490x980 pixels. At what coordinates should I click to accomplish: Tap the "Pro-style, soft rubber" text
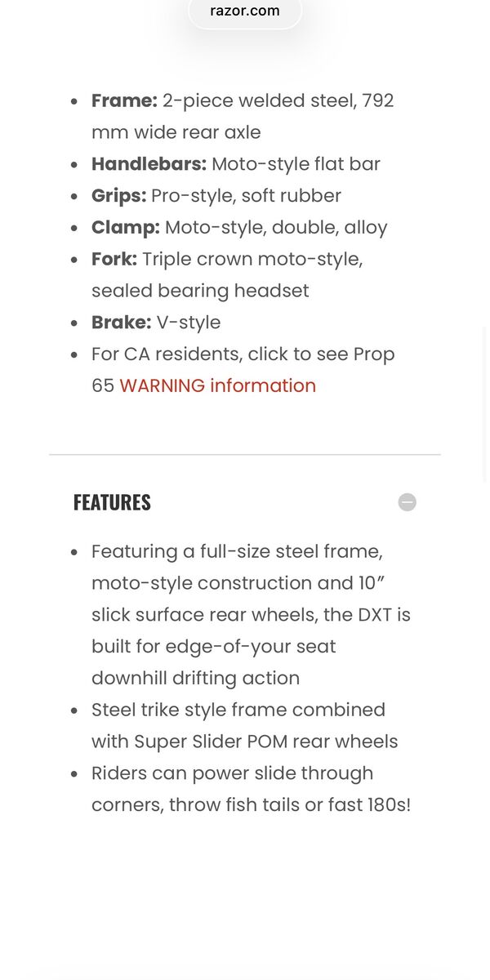(246, 196)
